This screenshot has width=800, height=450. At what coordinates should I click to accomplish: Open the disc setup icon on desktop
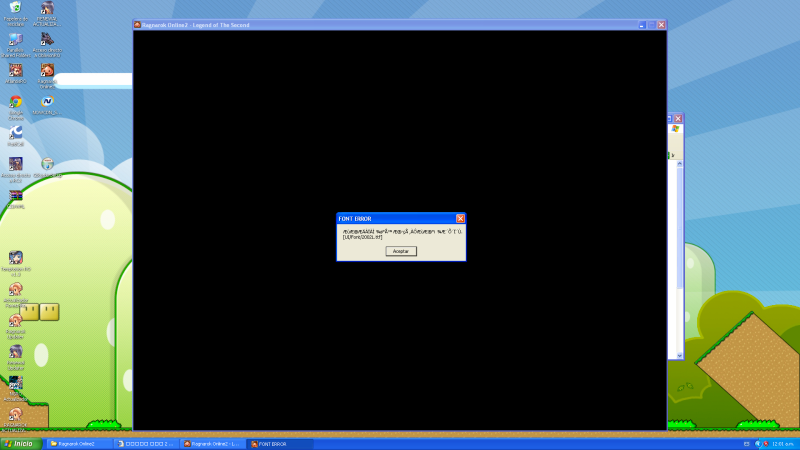pos(47,167)
